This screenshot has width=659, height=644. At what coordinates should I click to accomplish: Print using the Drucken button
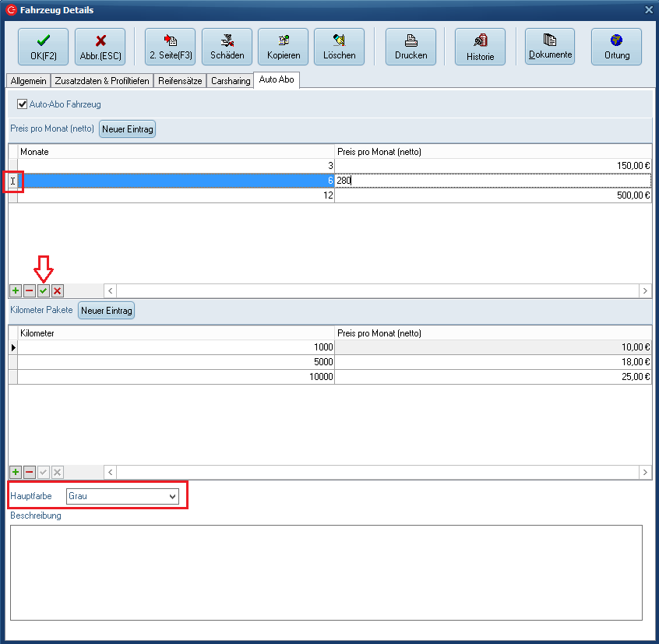(x=411, y=47)
